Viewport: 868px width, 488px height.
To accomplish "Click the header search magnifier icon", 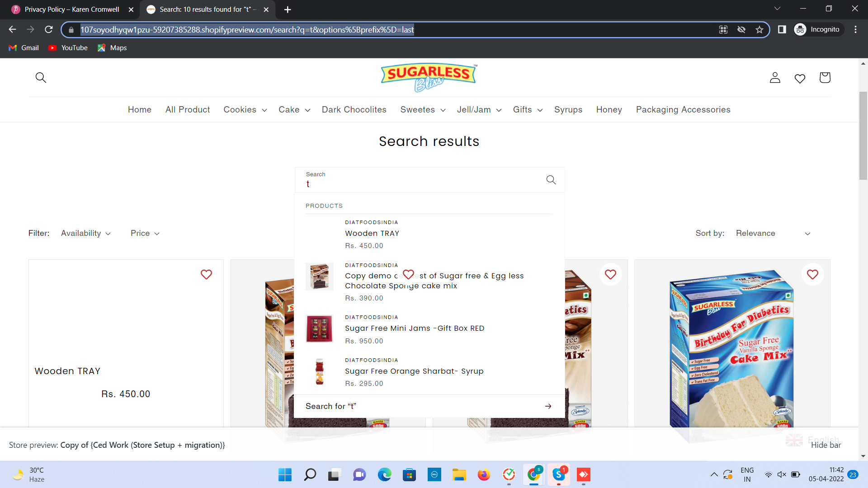I will coord(41,78).
